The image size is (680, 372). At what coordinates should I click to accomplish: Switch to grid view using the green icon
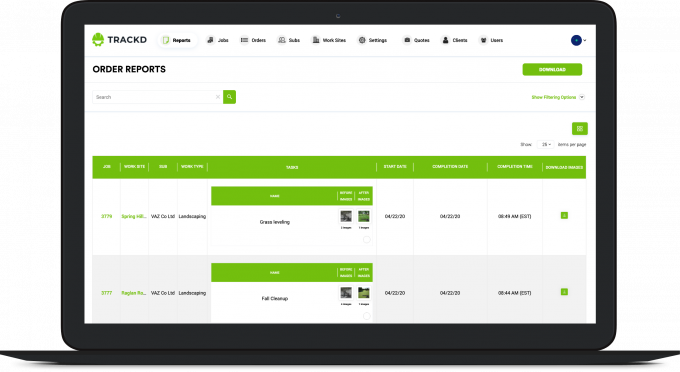click(x=579, y=128)
